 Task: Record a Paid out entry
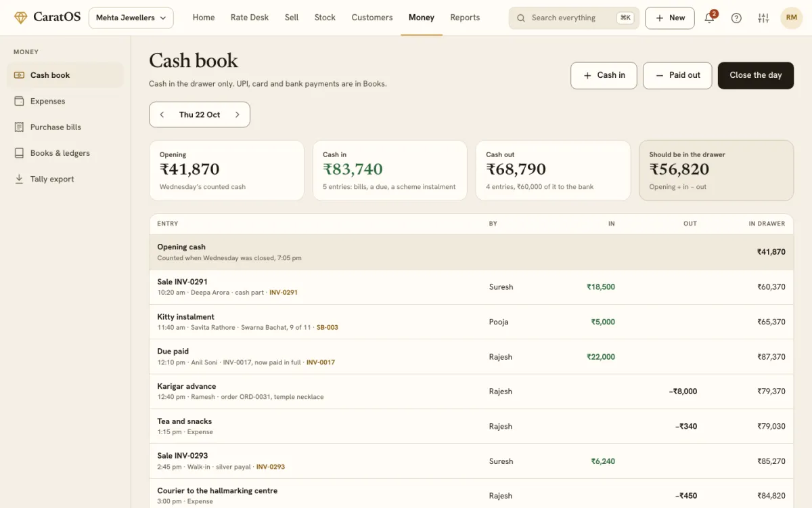coord(677,75)
